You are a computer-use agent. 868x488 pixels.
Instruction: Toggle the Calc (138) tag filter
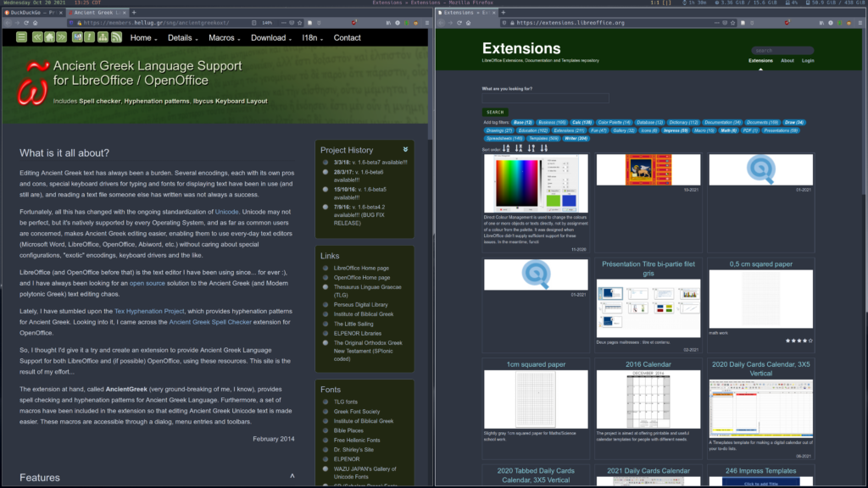[x=581, y=122]
